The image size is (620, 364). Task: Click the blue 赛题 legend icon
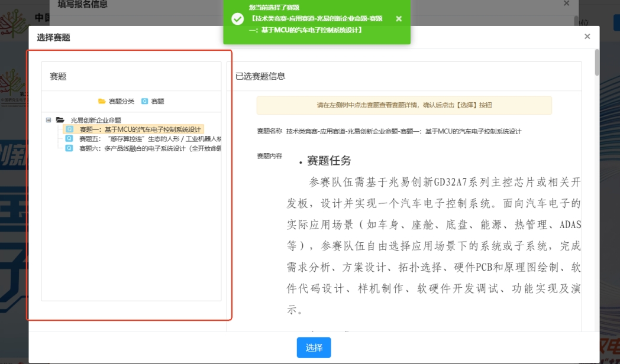[144, 102]
